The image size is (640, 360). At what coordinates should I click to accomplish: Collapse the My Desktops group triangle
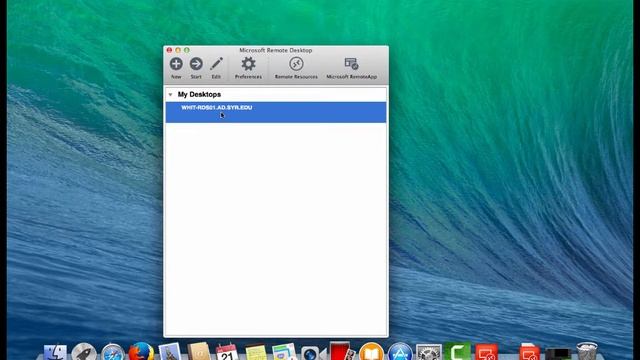(170, 95)
